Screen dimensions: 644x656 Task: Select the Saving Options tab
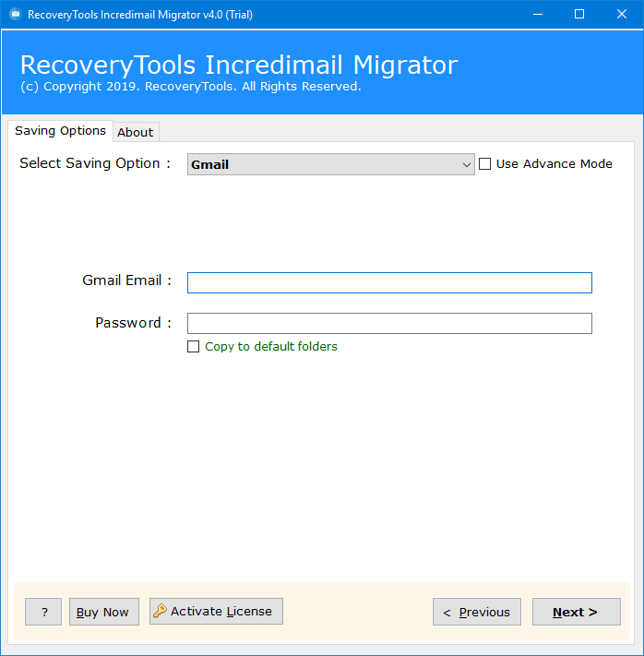60,131
